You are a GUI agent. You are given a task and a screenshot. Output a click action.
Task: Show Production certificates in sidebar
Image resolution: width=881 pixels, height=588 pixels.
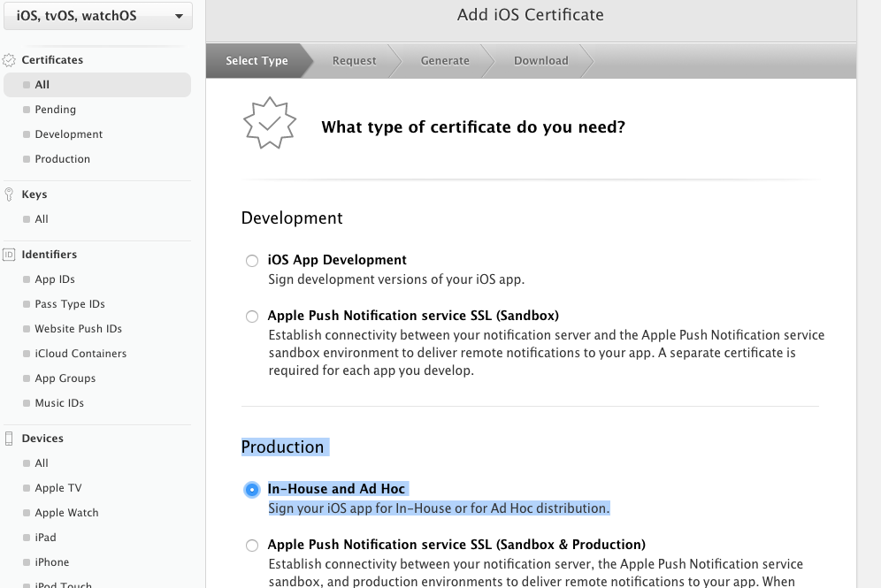pos(62,159)
